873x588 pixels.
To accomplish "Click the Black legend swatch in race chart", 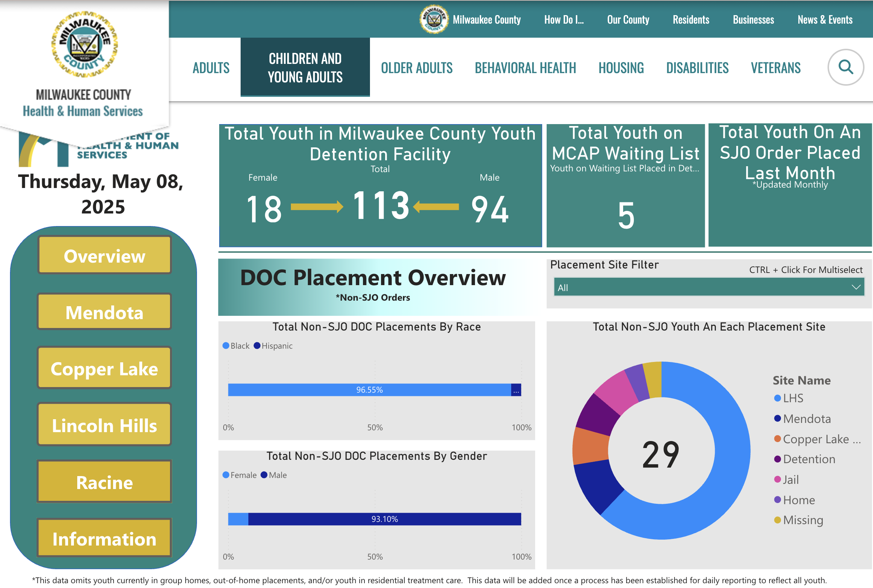I will click(226, 346).
